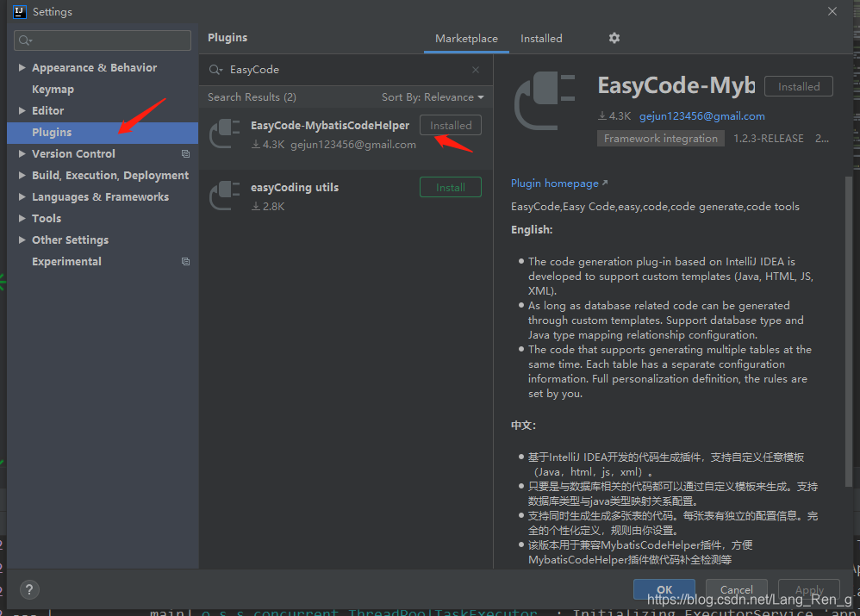Clear the EasyCode plugin search text
This screenshot has width=860, height=616.
click(x=476, y=70)
